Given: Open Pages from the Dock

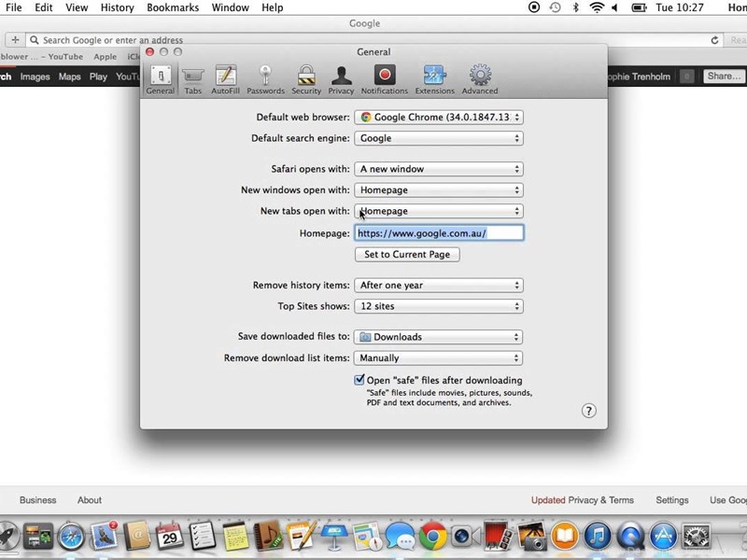Looking at the screenshot, I should coord(302,536).
